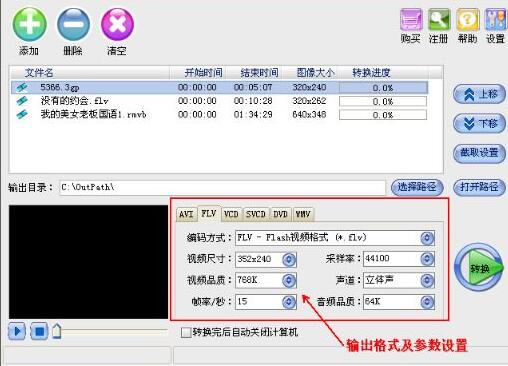Click the 下移 (Move Down) button
The height and width of the screenshot is (366, 508).
(x=479, y=124)
